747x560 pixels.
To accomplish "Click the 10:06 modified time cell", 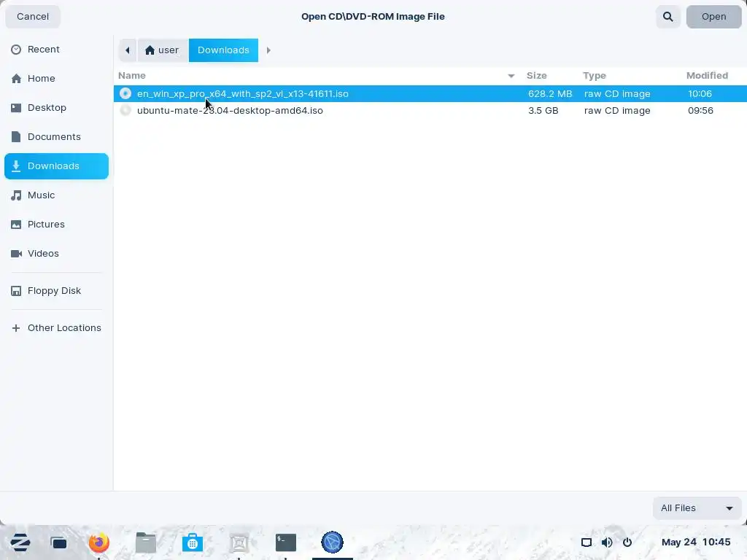I will [x=700, y=94].
